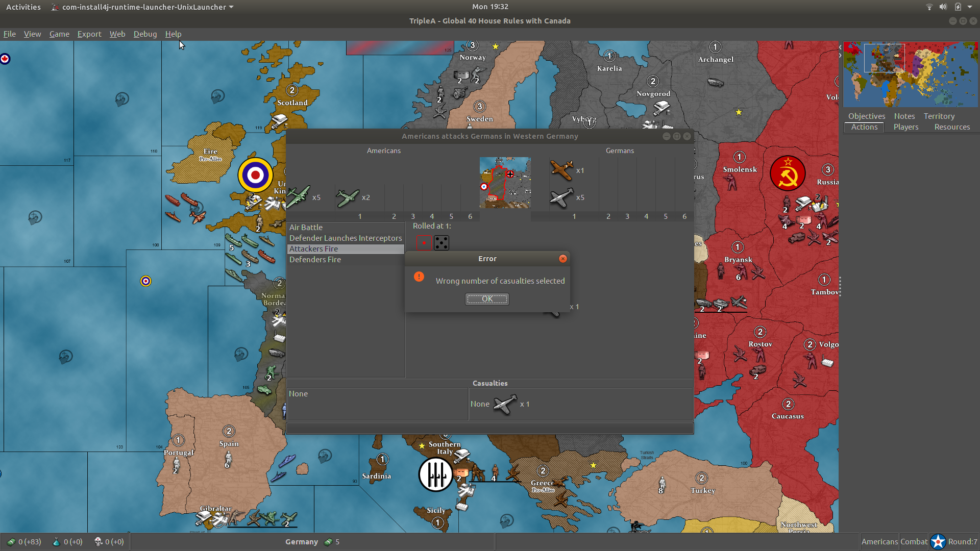Click the German fighter unit x5

[561, 197]
